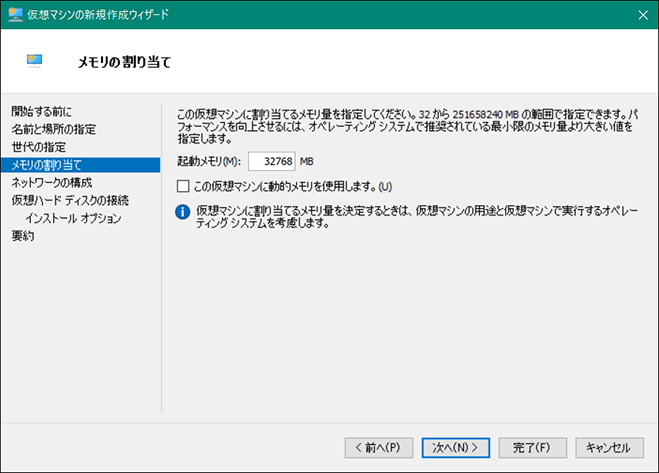Click the 起動メモリ input field showing 32768

pos(272,161)
